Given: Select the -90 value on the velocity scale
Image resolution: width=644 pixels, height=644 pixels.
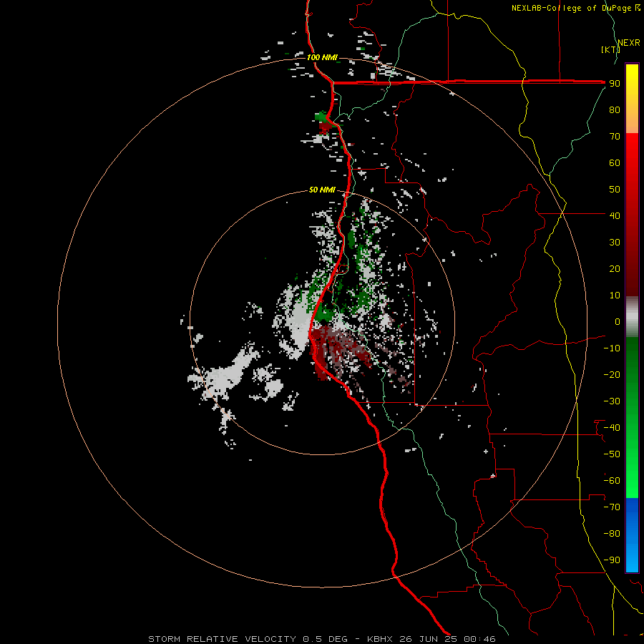Looking at the screenshot, I should click(x=612, y=560).
